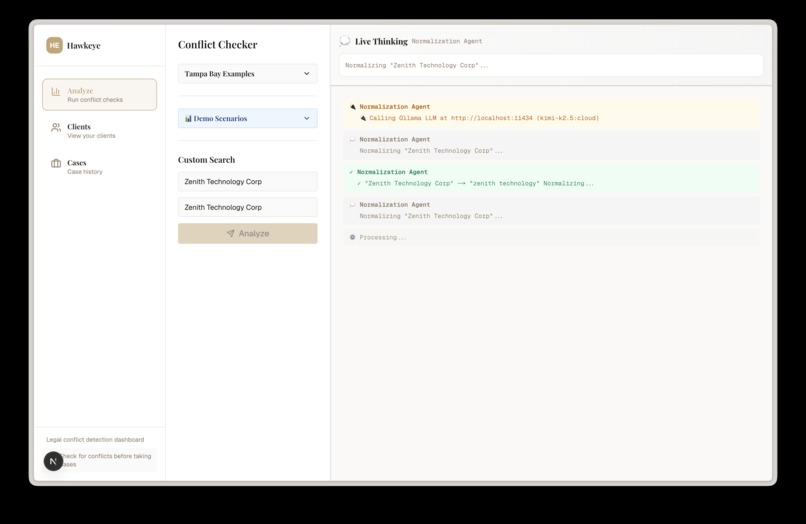
Task: Click the Demo Scenarios chevron arrow
Action: (307, 118)
